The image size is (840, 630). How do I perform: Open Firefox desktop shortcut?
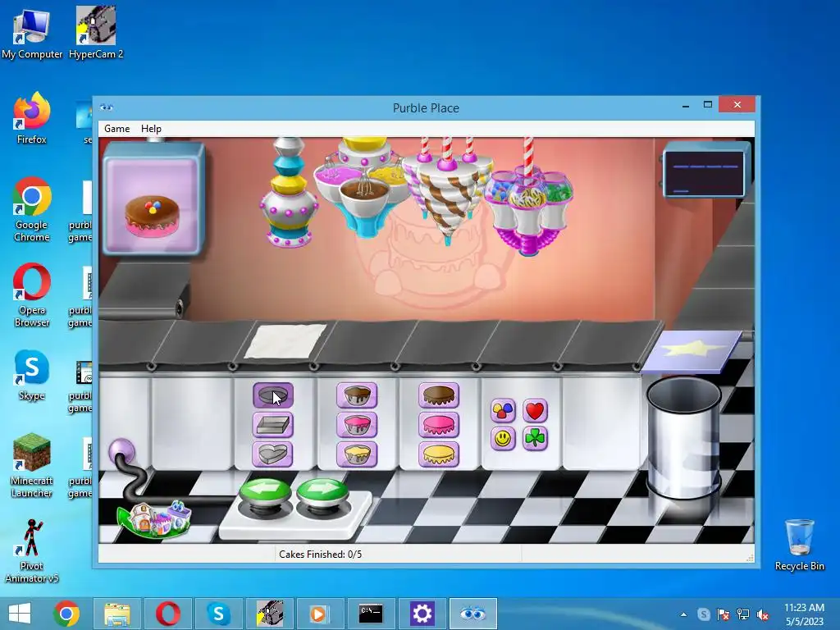pos(32,119)
